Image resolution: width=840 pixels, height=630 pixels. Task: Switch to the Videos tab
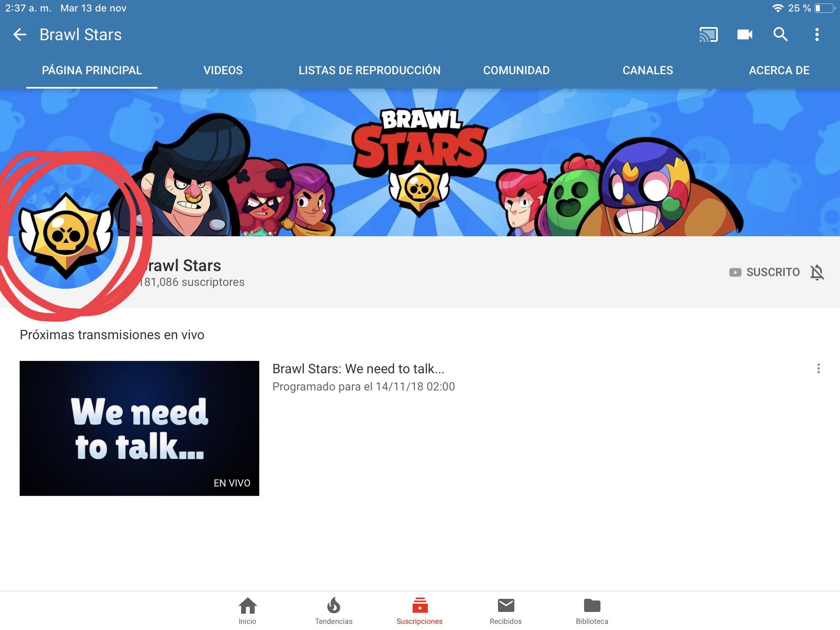pos(223,70)
